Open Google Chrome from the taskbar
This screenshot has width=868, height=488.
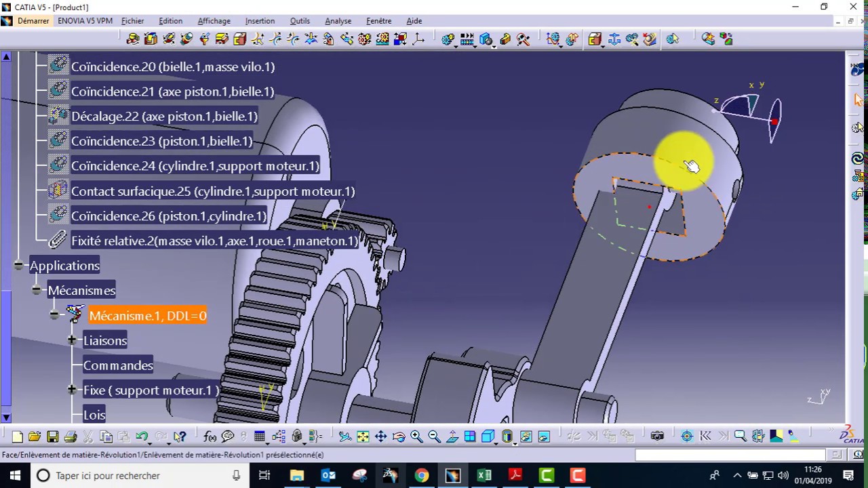(x=422, y=475)
